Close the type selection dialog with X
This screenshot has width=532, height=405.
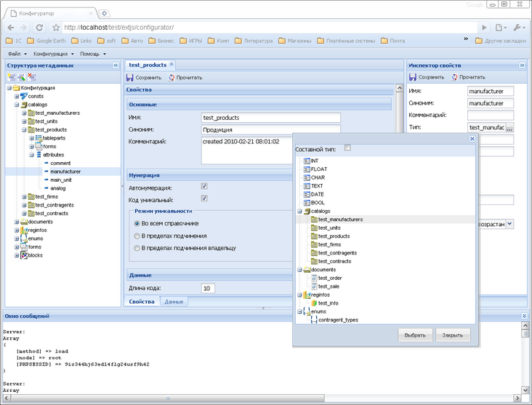472,138
